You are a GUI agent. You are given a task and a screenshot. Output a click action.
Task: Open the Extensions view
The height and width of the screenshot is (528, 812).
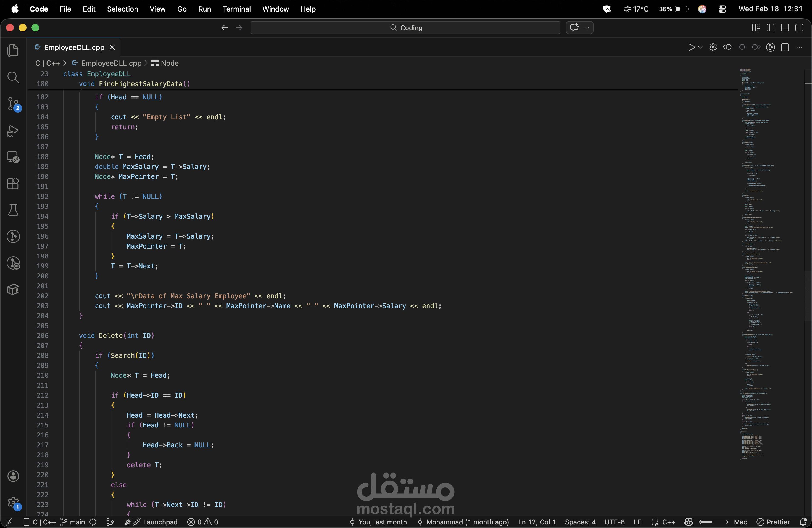[x=13, y=184]
